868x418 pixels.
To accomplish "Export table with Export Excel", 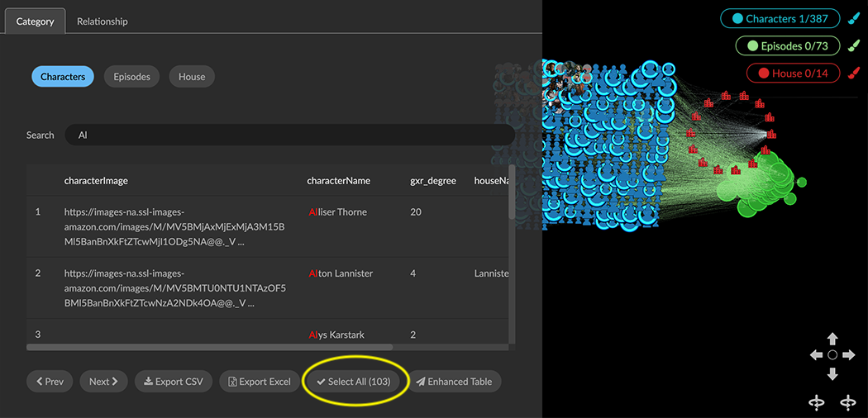I will point(260,382).
